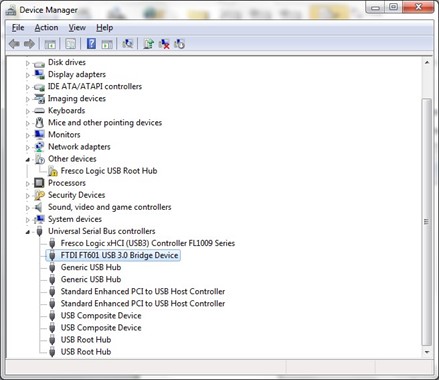
Task: Expand the IDE ATA/ATAPI controllers node
Action: pyautogui.click(x=28, y=87)
